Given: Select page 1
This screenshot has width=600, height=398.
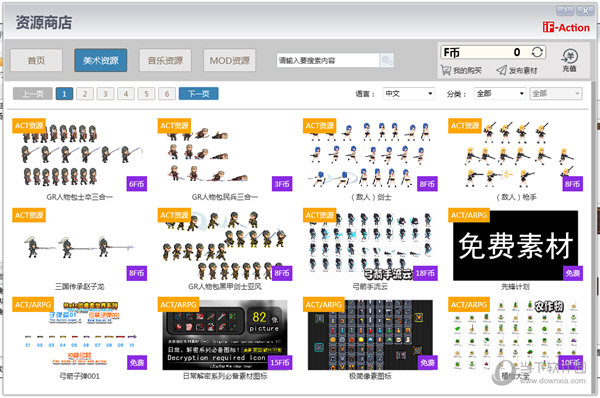Looking at the screenshot, I should 64,94.
